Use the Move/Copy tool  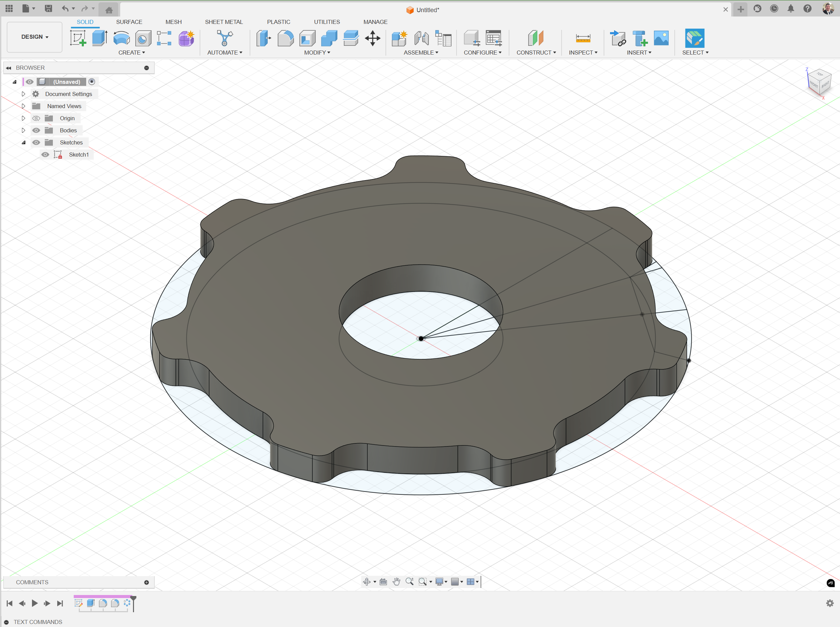[372, 38]
